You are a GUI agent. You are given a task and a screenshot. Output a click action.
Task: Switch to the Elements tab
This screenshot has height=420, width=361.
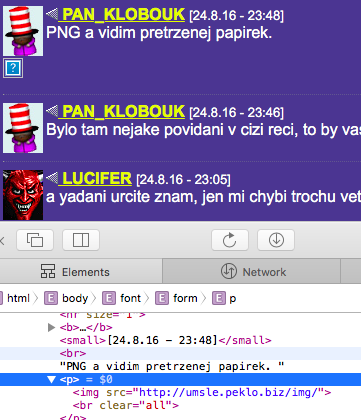[x=75, y=272]
